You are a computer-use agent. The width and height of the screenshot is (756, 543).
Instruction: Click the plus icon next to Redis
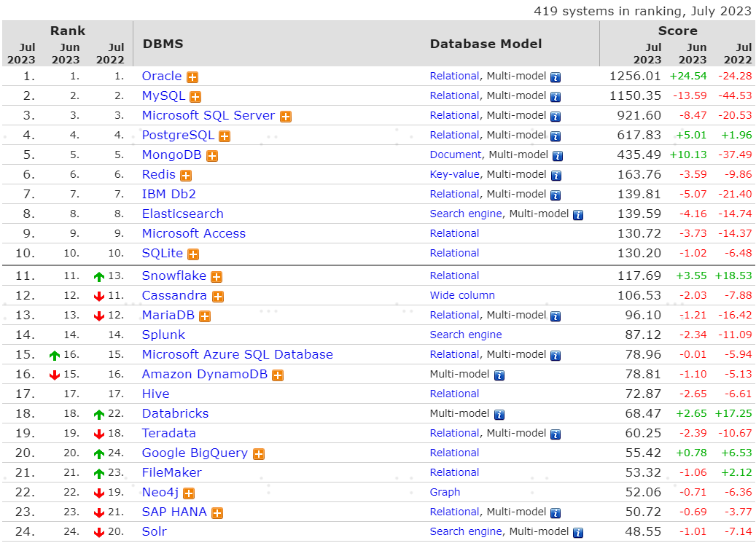click(x=186, y=176)
